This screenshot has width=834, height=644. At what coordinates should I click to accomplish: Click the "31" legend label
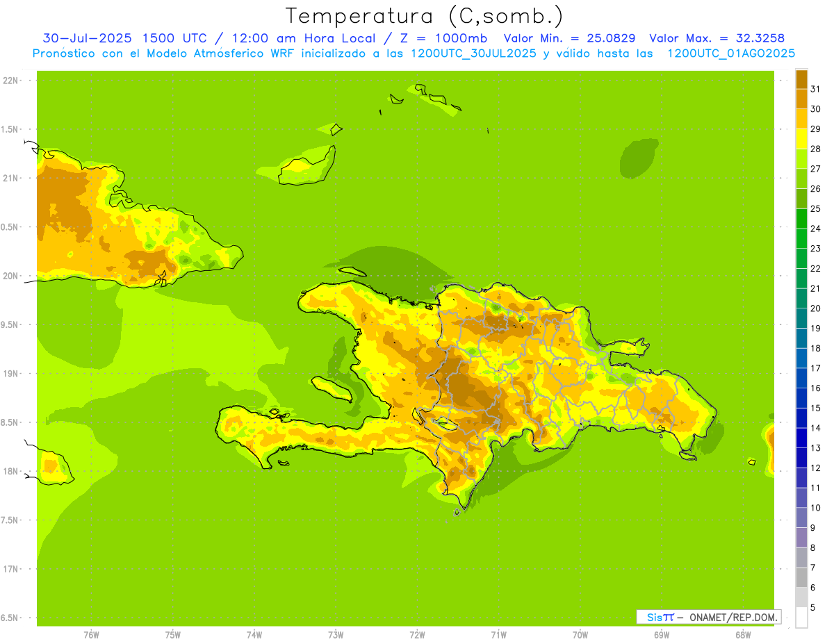click(x=815, y=89)
